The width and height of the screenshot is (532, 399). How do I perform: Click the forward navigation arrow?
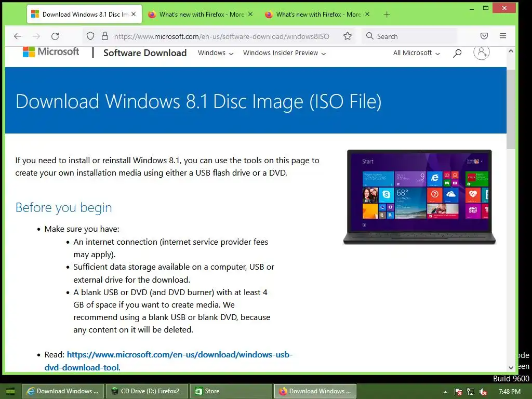36,36
